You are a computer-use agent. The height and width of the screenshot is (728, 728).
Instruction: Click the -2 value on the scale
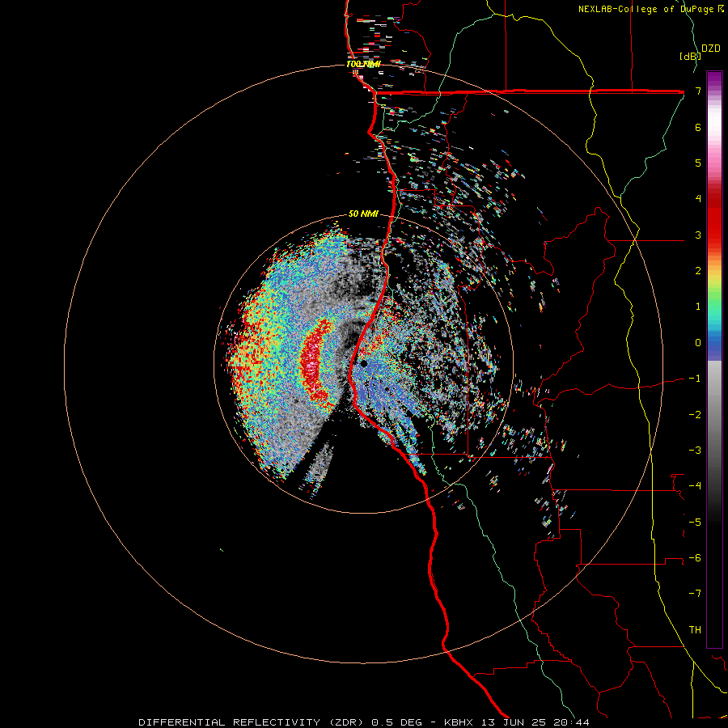click(x=695, y=415)
